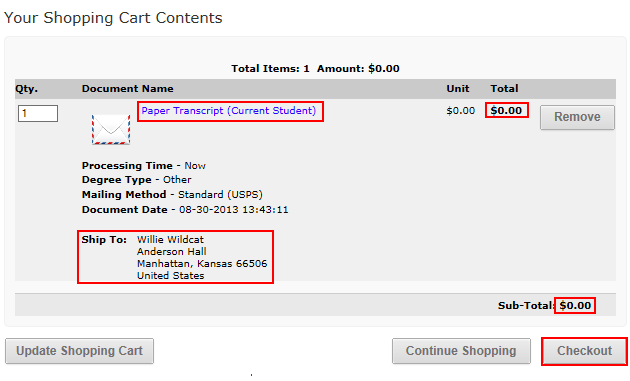Screen dimensions: 630x381
Task: Click the 'Amount: $0.00' summary text
Action: coord(358,69)
